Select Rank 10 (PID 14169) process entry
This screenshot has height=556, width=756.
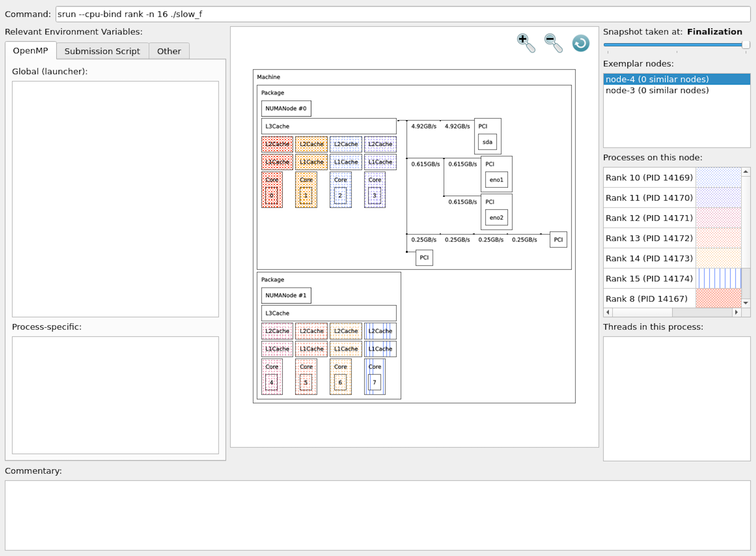649,177
